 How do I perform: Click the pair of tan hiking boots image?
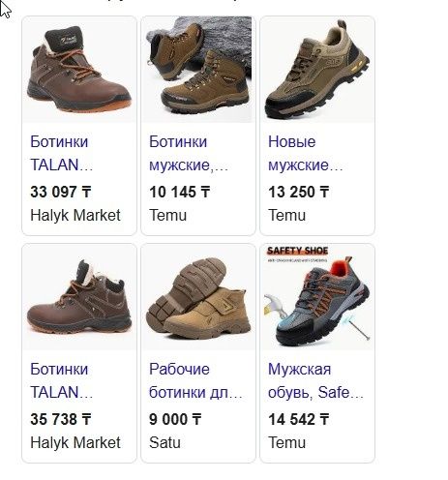[x=198, y=70]
